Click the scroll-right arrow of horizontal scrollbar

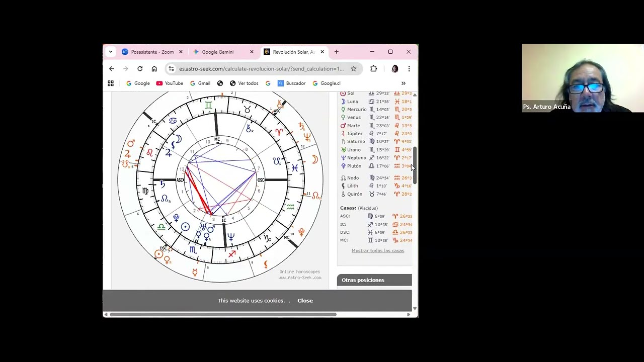coord(409,315)
